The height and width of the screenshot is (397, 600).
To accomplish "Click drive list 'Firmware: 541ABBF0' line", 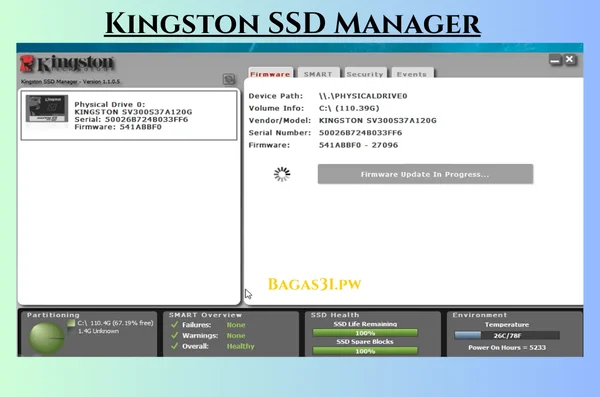I will pos(118,127).
